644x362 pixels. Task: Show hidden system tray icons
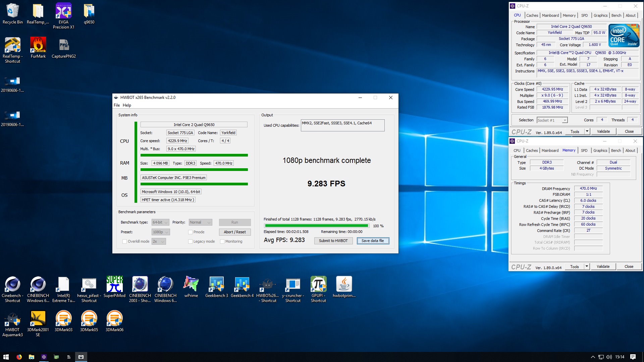pyautogui.click(x=593, y=357)
